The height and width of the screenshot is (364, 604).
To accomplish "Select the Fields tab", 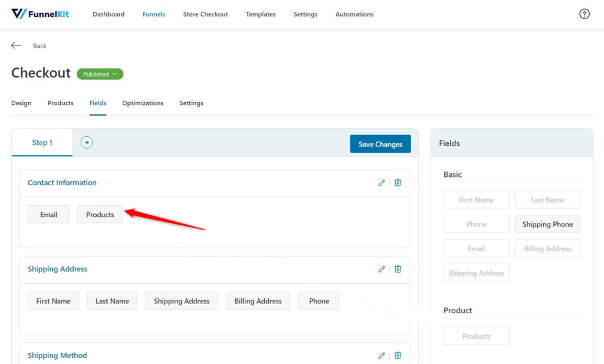I will pos(98,103).
